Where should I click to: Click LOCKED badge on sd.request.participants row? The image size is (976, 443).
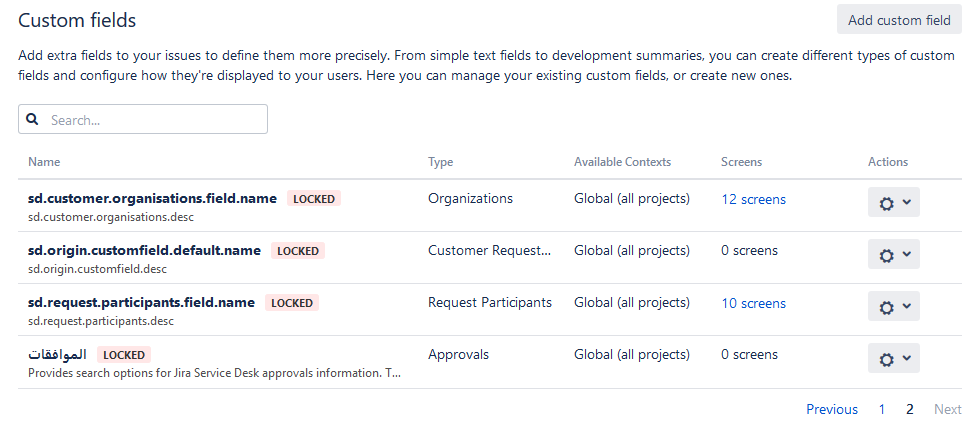[292, 303]
